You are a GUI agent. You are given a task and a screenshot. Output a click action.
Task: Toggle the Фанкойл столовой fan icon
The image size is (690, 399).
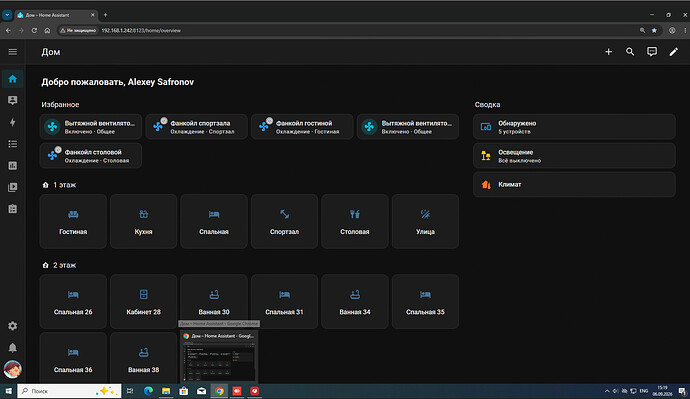pos(52,155)
